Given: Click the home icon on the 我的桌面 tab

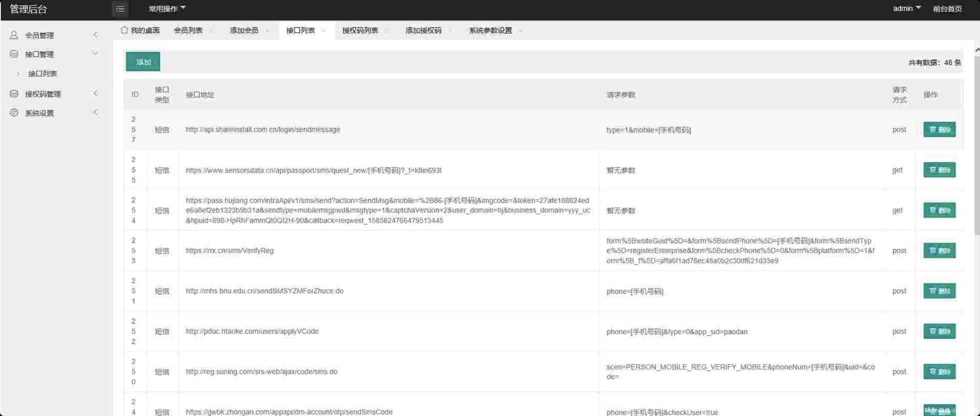Looking at the screenshot, I should click(x=124, y=30).
